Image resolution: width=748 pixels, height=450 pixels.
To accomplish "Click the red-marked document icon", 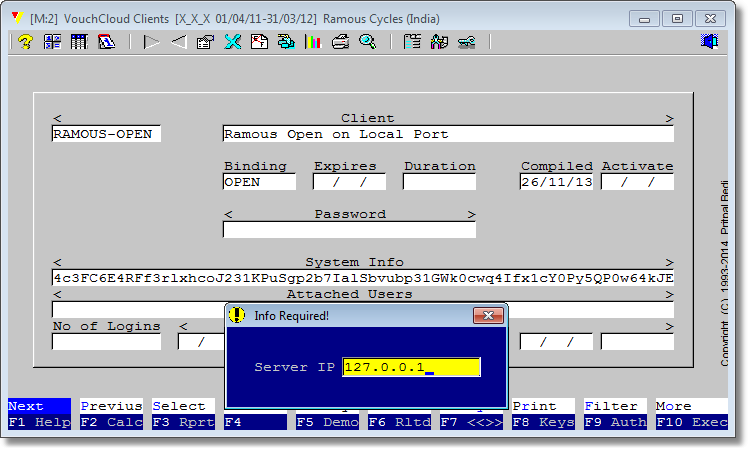I will point(260,42).
